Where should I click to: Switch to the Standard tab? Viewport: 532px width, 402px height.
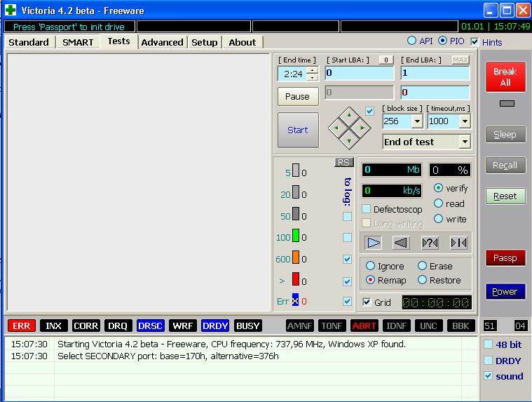tap(29, 42)
